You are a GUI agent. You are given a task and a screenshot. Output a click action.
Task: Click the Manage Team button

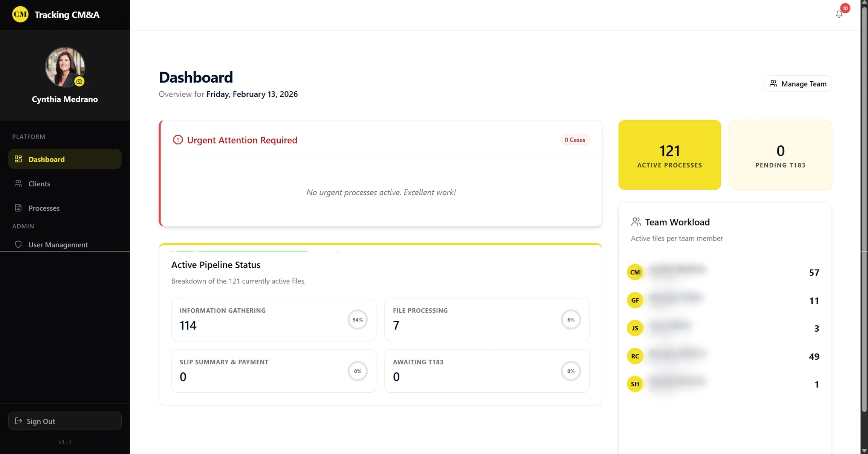[798, 83]
